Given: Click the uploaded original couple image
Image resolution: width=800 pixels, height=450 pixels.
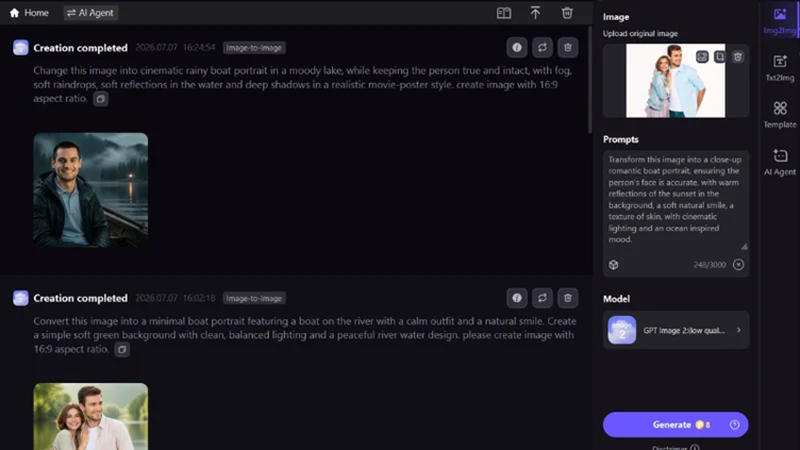Looking at the screenshot, I should tap(676, 81).
